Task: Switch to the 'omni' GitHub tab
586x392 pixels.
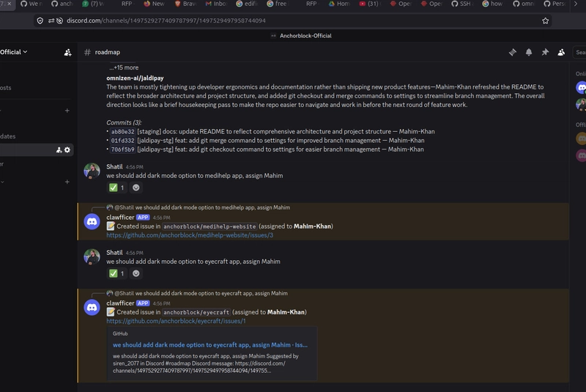Action: tap(523, 4)
